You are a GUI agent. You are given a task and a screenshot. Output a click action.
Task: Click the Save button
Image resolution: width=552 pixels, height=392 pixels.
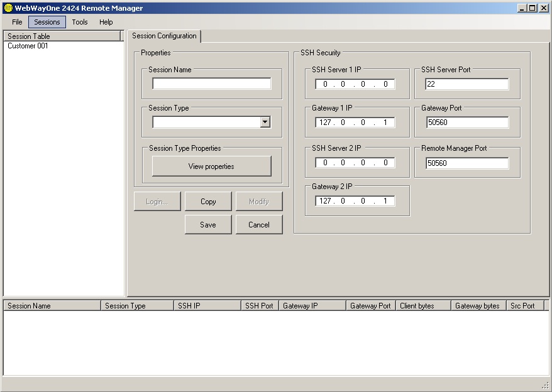208,225
